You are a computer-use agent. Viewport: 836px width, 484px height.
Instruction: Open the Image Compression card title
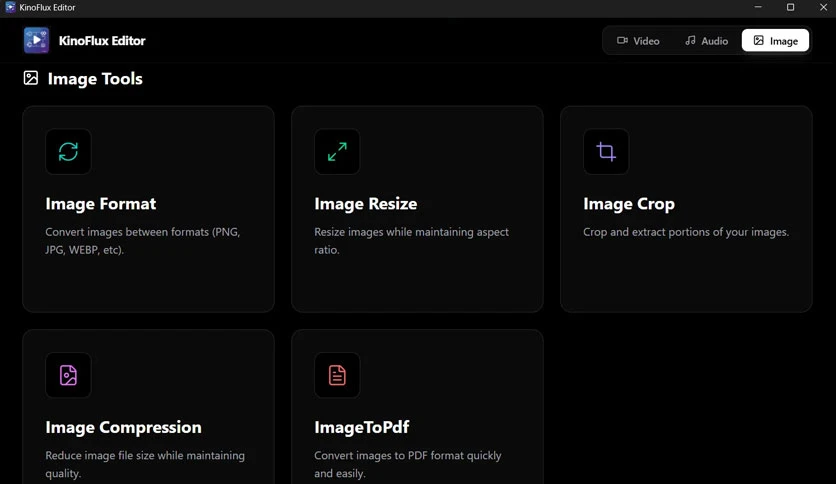[x=124, y=427]
